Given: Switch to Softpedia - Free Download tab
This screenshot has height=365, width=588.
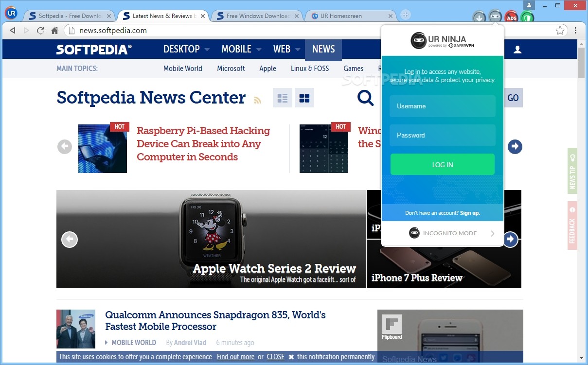Looking at the screenshot, I should (70, 16).
